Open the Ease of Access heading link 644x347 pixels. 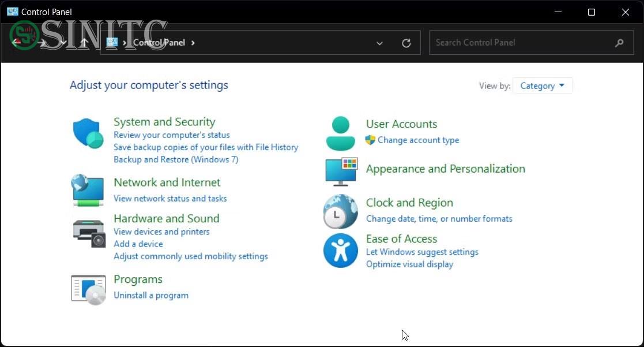[401, 238]
